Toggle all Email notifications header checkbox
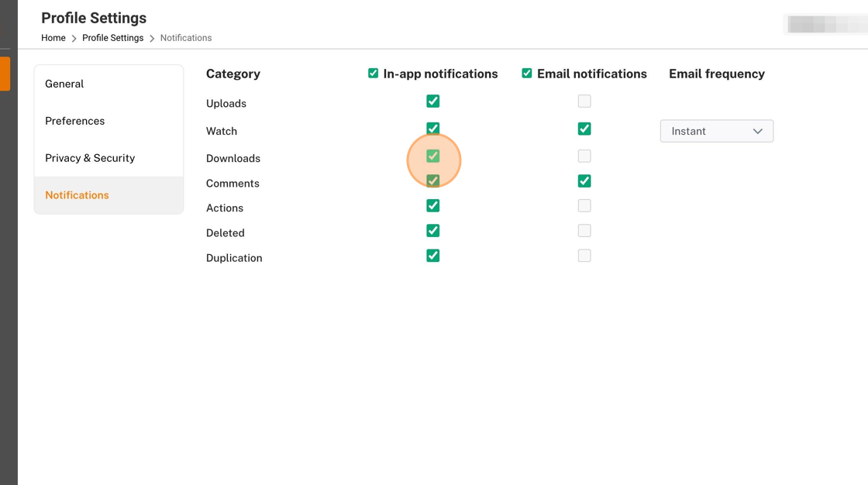 (527, 74)
